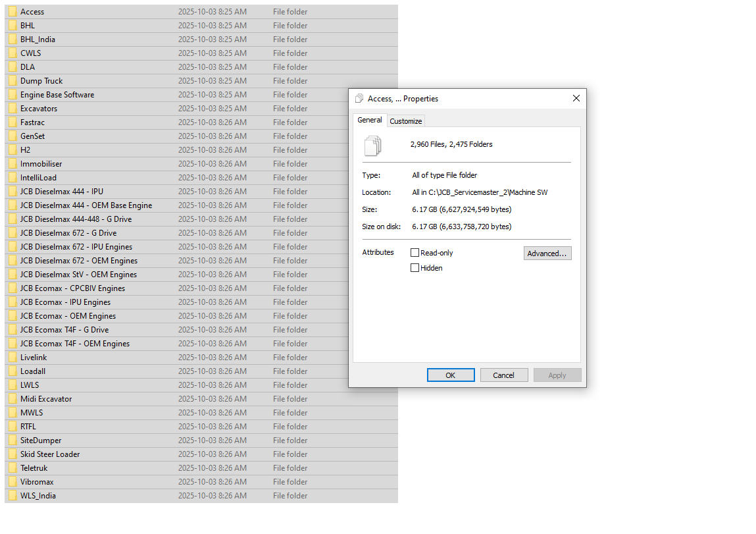Switch to the Customize tab
Image resolution: width=756 pixels, height=534 pixels.
click(405, 120)
